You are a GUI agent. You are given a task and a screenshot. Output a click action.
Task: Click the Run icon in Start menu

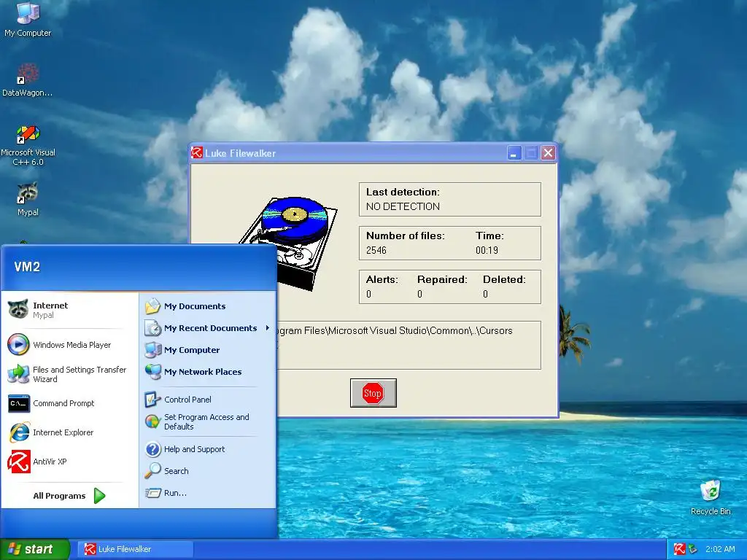pos(153,493)
